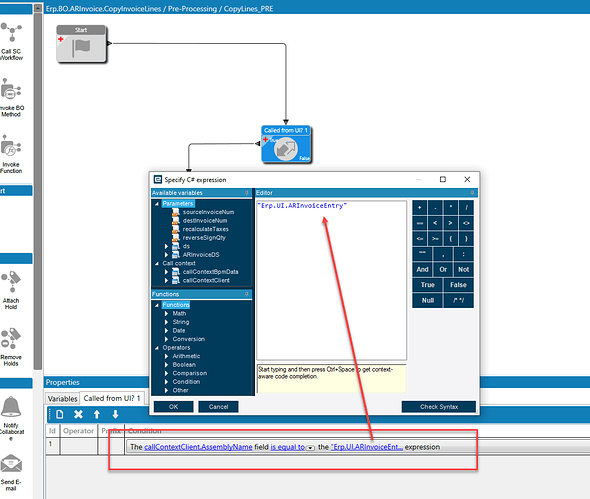Pin the Editor panel

472,193
